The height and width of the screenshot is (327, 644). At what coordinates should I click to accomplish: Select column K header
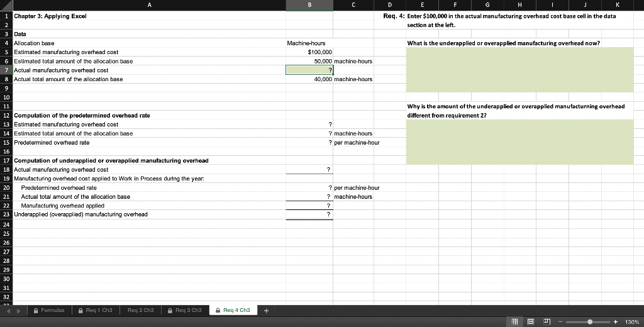click(618, 5)
